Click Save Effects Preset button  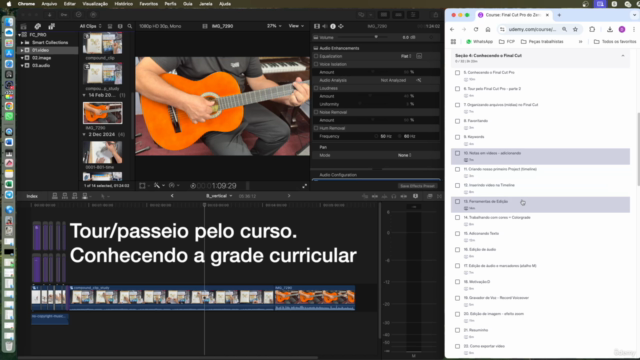(x=417, y=186)
